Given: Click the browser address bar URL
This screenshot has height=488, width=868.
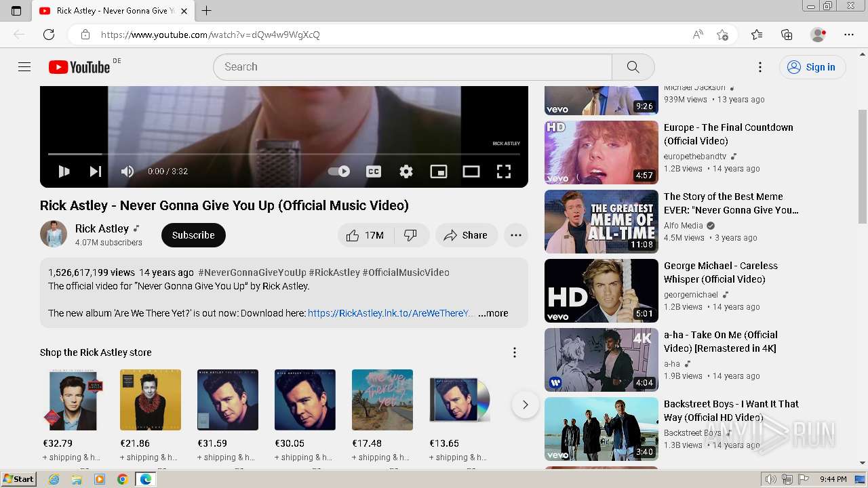Looking at the screenshot, I should coord(210,35).
